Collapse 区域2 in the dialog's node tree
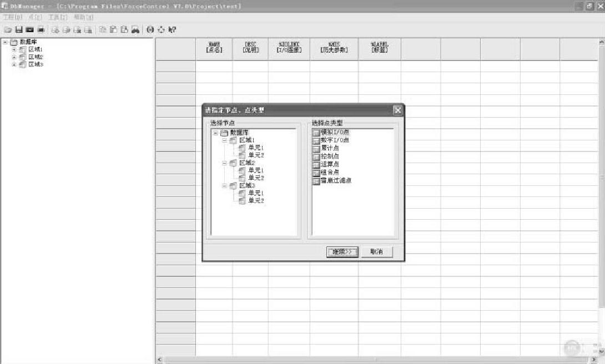This screenshot has width=605, height=364. [x=225, y=163]
